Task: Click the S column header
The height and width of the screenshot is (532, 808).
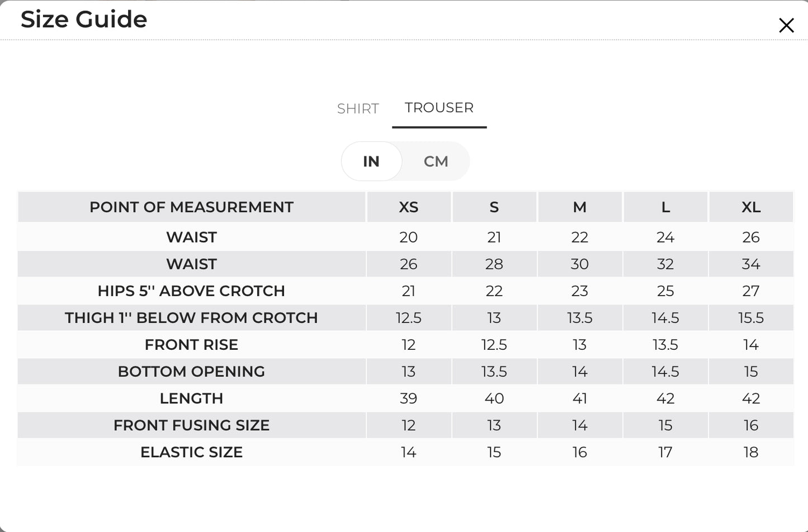Action: [x=494, y=207]
